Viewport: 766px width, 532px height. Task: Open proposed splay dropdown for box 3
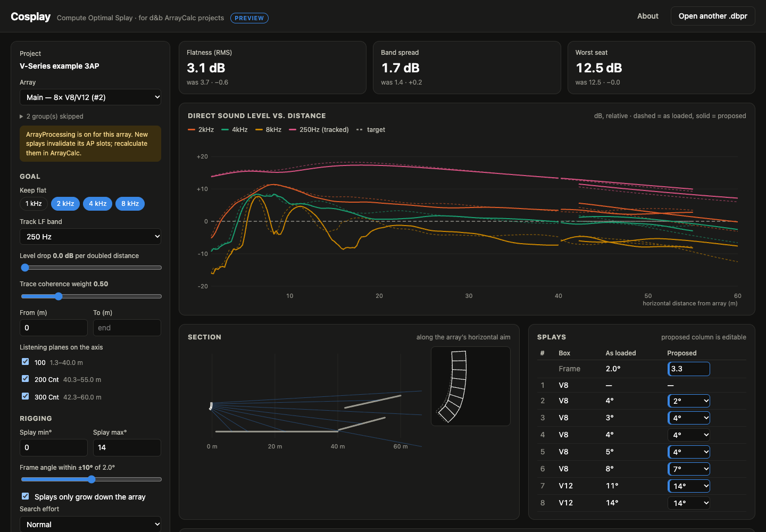pyautogui.click(x=689, y=418)
